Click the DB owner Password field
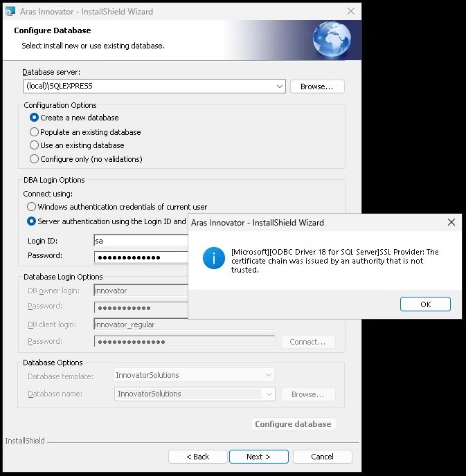The height and width of the screenshot is (476, 466). pos(141,308)
